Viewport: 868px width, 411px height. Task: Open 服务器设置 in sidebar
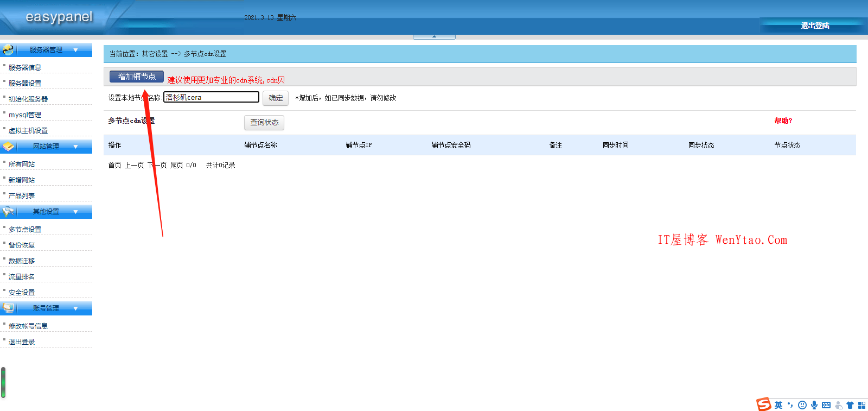pos(25,84)
